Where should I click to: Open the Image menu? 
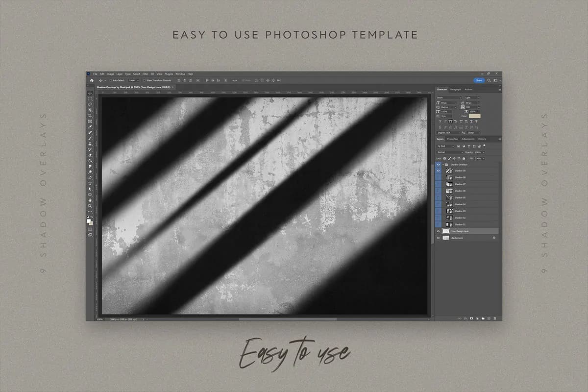point(110,74)
